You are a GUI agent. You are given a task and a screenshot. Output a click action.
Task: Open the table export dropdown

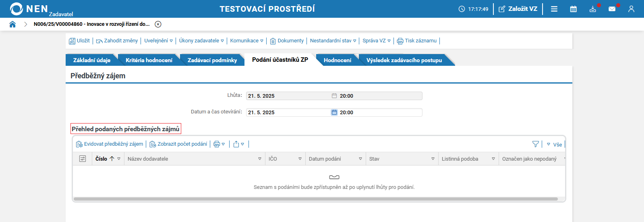click(x=239, y=144)
